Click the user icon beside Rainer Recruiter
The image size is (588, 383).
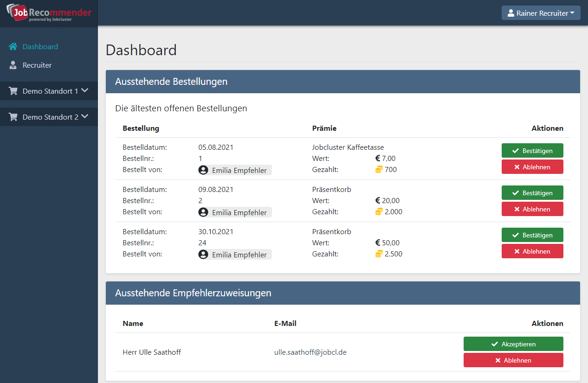(x=511, y=13)
